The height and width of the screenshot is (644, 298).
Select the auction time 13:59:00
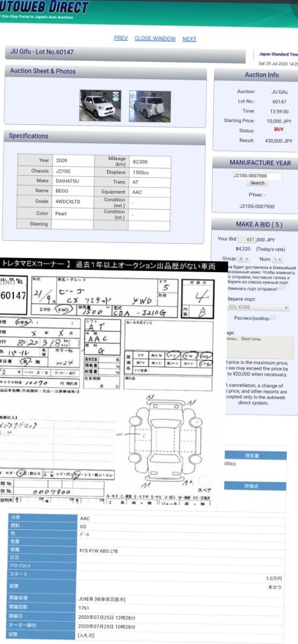[x=279, y=111]
